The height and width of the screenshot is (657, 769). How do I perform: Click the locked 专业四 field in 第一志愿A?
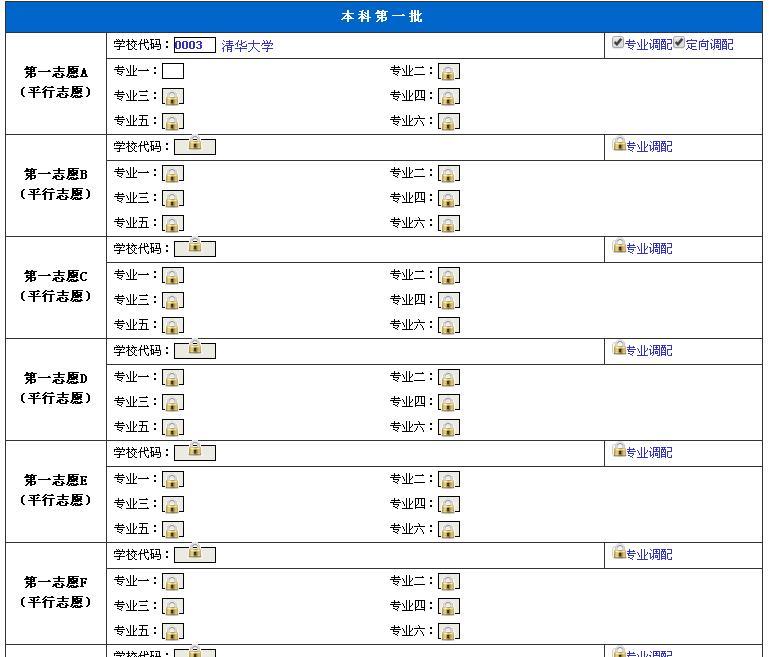[449, 97]
